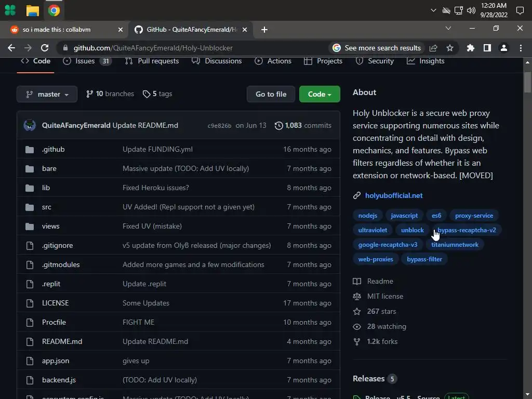The width and height of the screenshot is (532, 399).
Task: Toggle the Chrome side panel icon
Action: coord(487,48)
